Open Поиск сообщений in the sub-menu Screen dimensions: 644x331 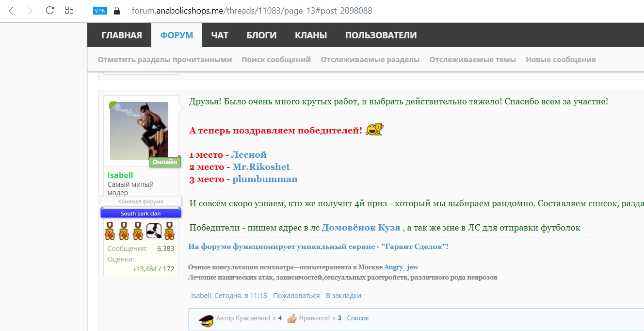(x=276, y=60)
